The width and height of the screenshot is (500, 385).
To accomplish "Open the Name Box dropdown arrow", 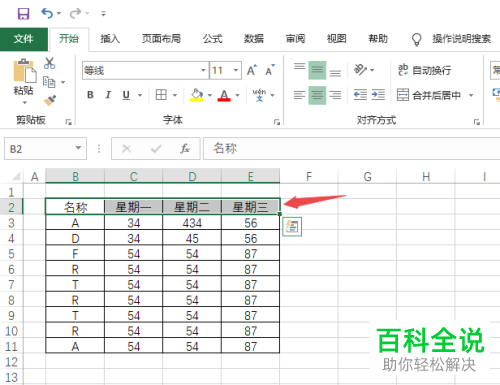I will pos(78,148).
